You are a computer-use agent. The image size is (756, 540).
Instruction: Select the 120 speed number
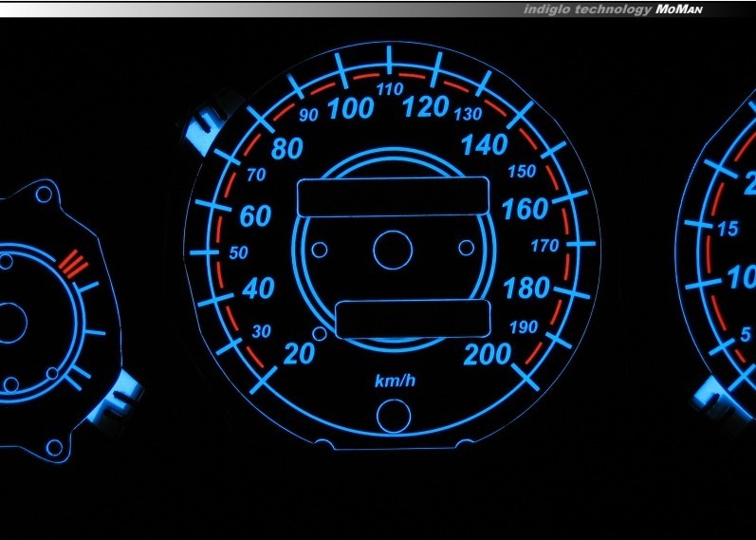tap(425, 107)
